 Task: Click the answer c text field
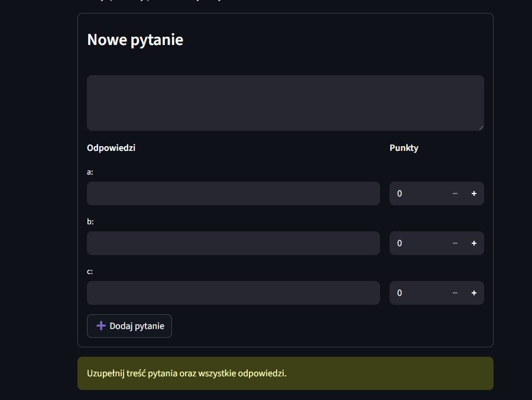point(233,293)
